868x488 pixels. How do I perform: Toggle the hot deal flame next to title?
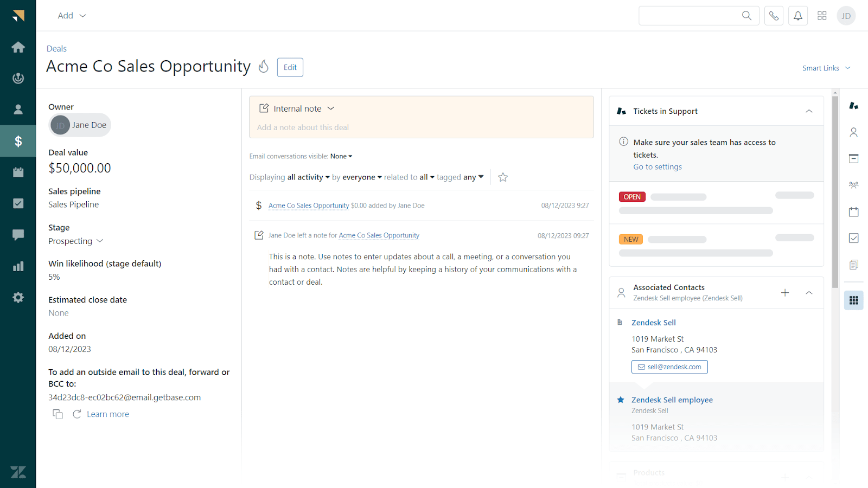pos(263,66)
